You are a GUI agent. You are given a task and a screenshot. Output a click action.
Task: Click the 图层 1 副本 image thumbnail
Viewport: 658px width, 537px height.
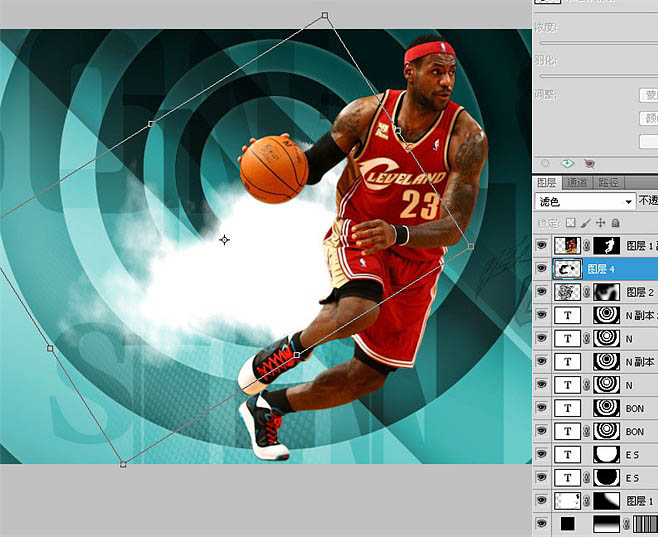click(567, 246)
